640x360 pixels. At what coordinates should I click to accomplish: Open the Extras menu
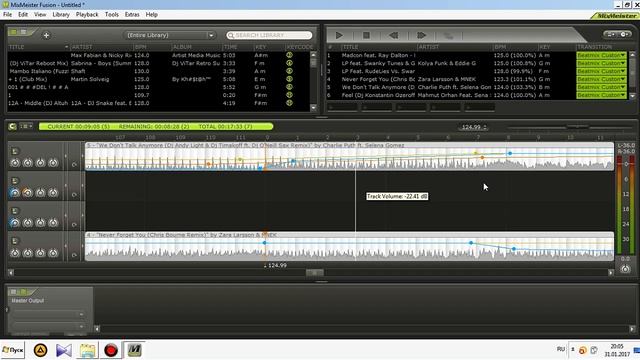pos(132,14)
